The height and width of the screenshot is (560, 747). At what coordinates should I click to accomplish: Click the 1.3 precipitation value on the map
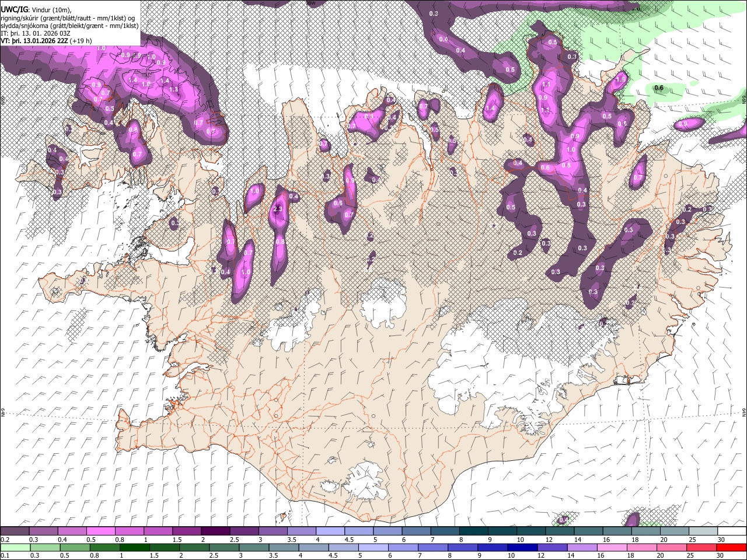pyautogui.click(x=173, y=89)
